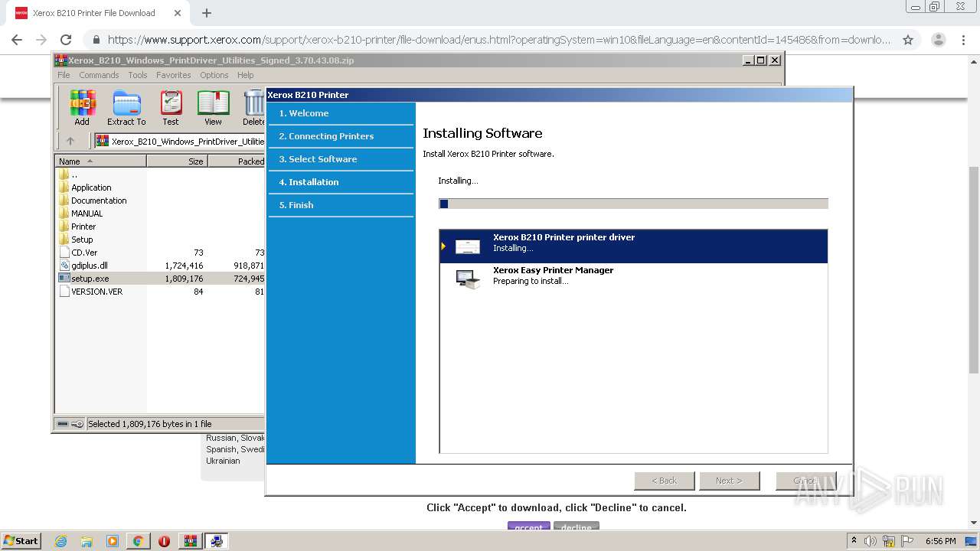Click the volume icon in system tray

pos(871,541)
